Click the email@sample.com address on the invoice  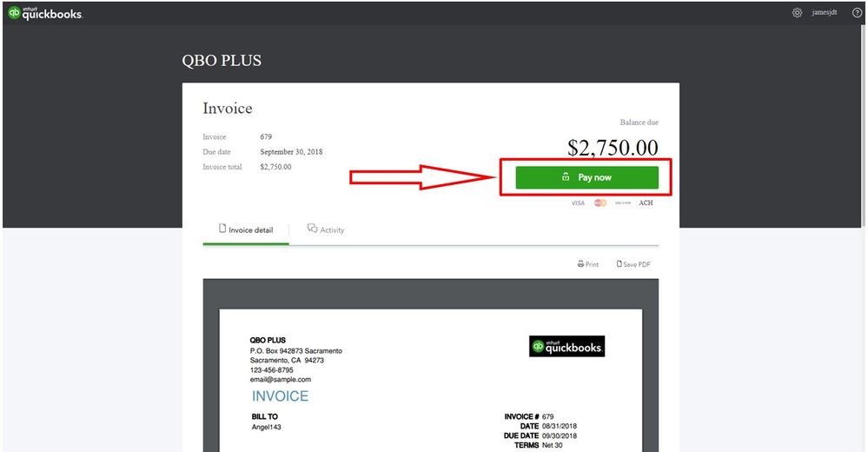click(280, 379)
